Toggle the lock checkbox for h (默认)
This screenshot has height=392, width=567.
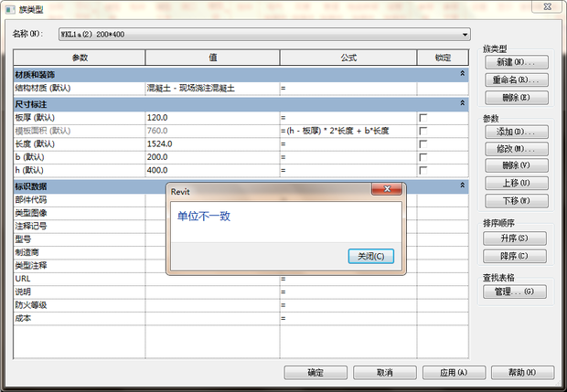[x=423, y=170]
